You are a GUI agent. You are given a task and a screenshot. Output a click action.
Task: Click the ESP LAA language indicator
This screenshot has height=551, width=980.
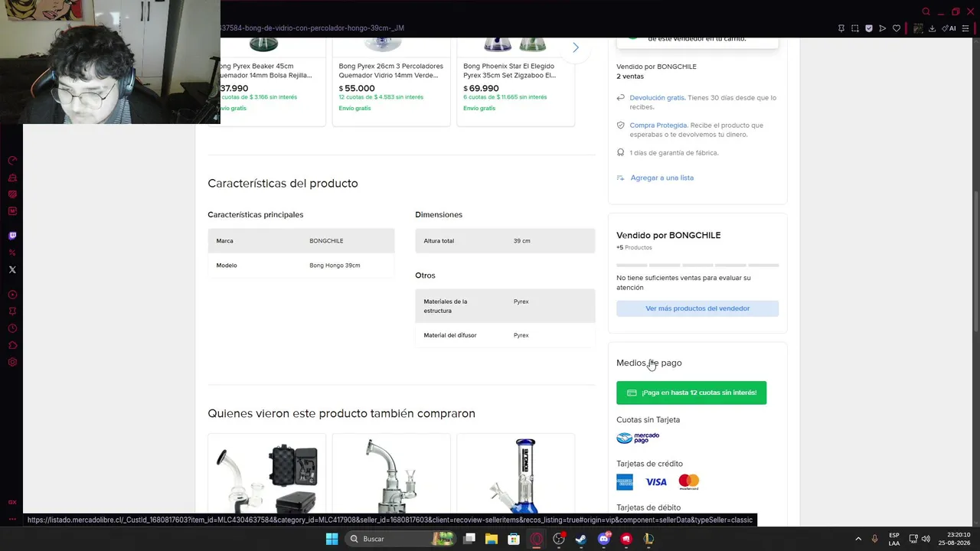click(894, 539)
